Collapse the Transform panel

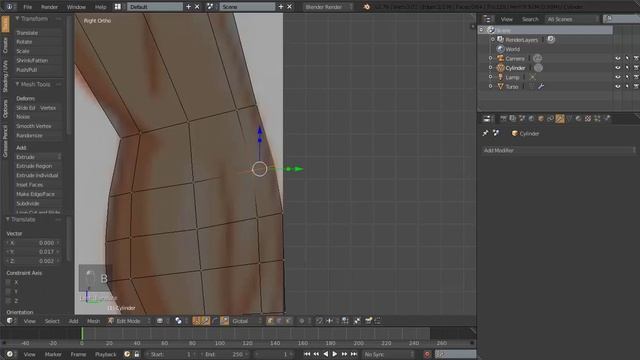pos(18,19)
